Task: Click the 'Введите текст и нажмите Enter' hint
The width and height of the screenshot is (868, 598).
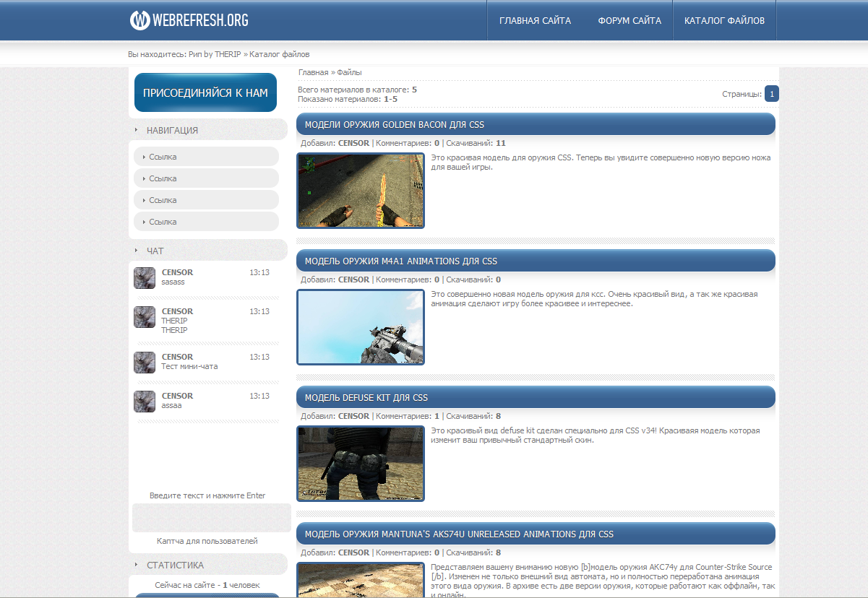Action: tap(207, 495)
